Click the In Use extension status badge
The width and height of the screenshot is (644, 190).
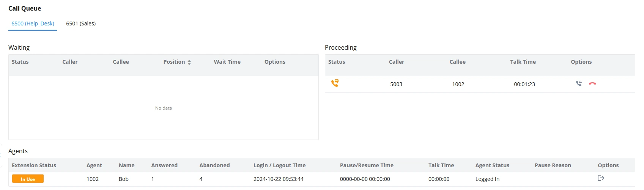tap(28, 179)
